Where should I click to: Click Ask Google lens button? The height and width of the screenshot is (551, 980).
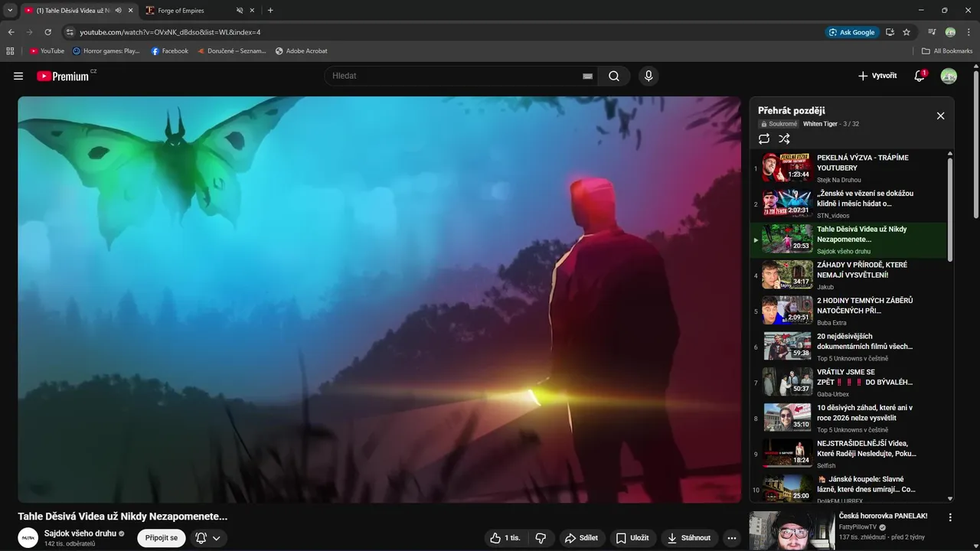tap(851, 32)
